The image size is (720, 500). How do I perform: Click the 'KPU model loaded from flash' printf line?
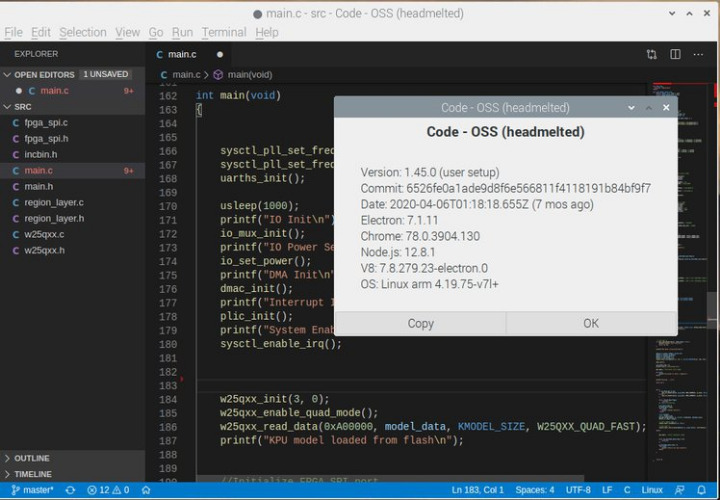(342, 440)
